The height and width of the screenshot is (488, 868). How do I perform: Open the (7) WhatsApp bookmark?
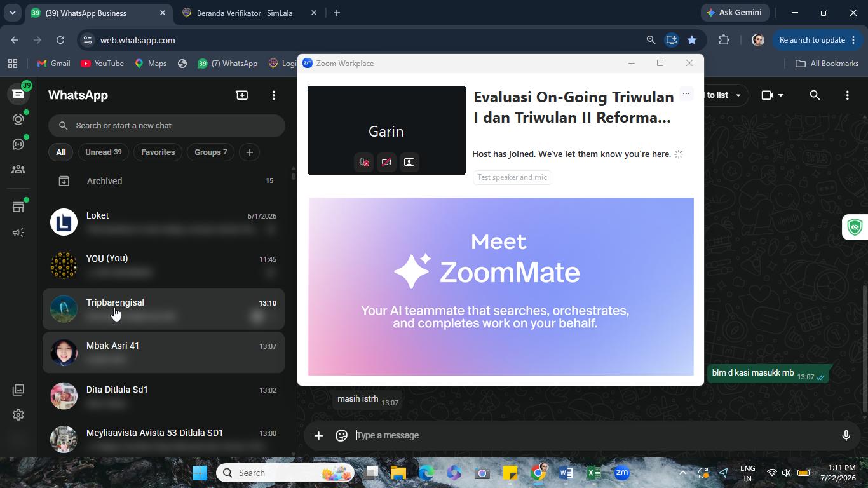point(227,64)
